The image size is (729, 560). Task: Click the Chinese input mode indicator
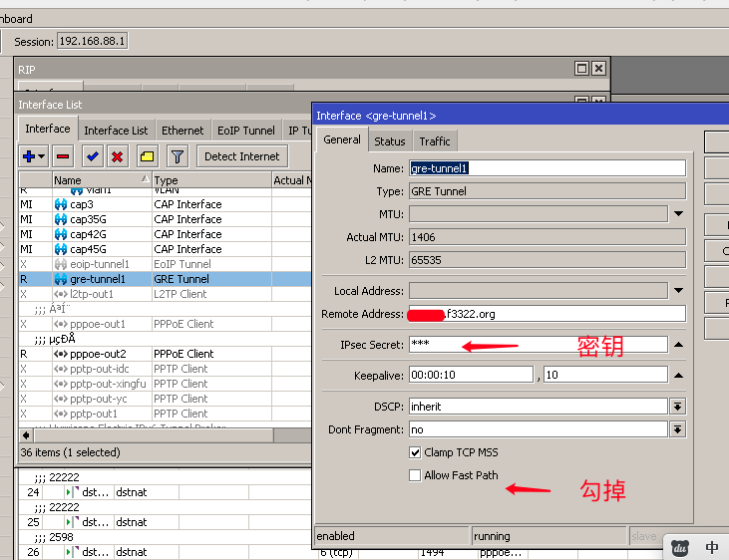pos(711,547)
